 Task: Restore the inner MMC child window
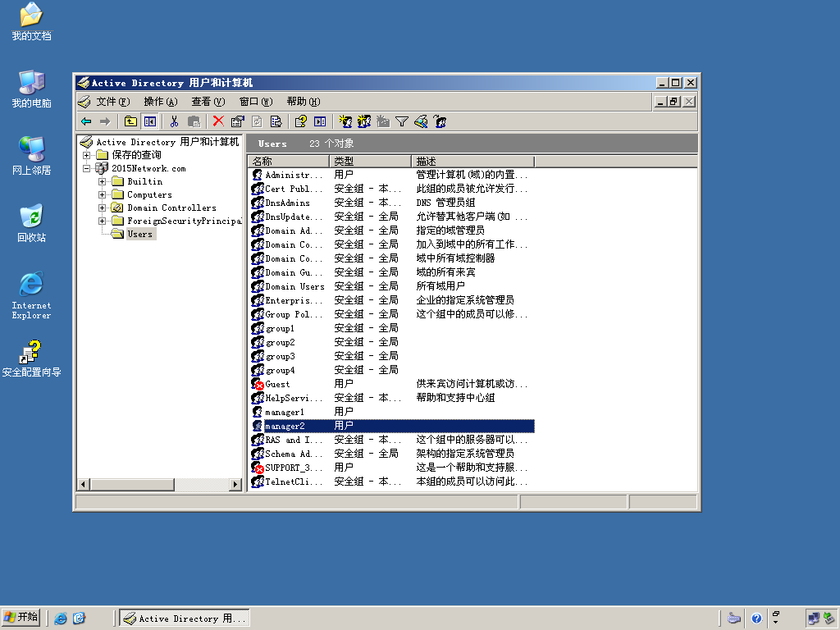coord(674,101)
